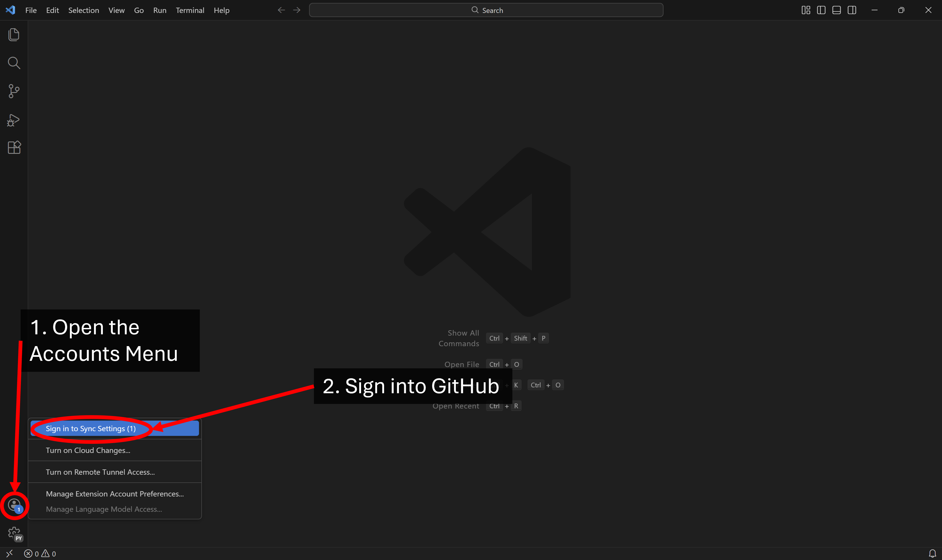The width and height of the screenshot is (942, 560).
Task: Open the View menu
Action: (x=116, y=10)
